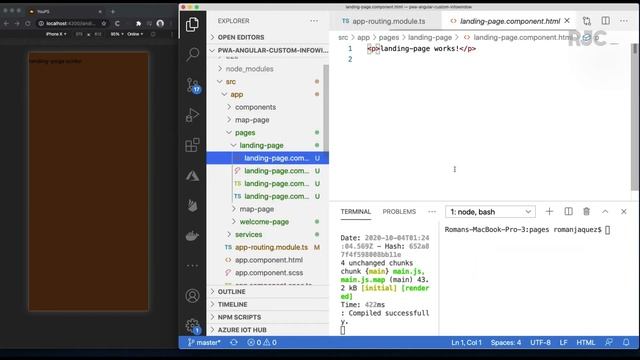The width and height of the screenshot is (640, 360).
Task: Open terminal selector '1: node, bash' dropdown
Action: (x=490, y=212)
